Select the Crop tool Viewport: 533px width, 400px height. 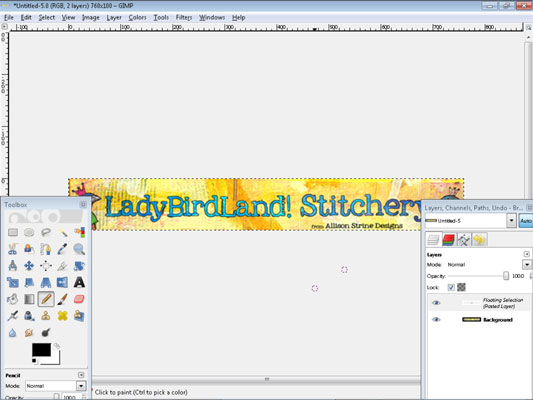(63, 266)
